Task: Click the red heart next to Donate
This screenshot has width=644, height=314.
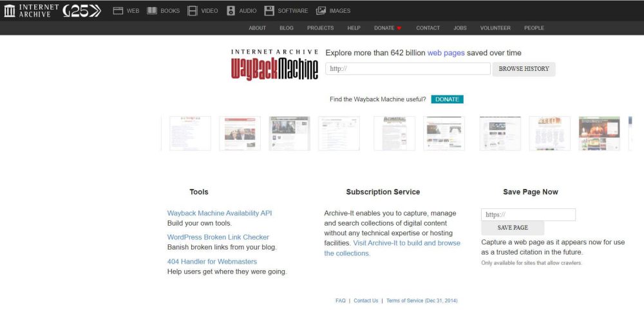Action: click(x=399, y=28)
